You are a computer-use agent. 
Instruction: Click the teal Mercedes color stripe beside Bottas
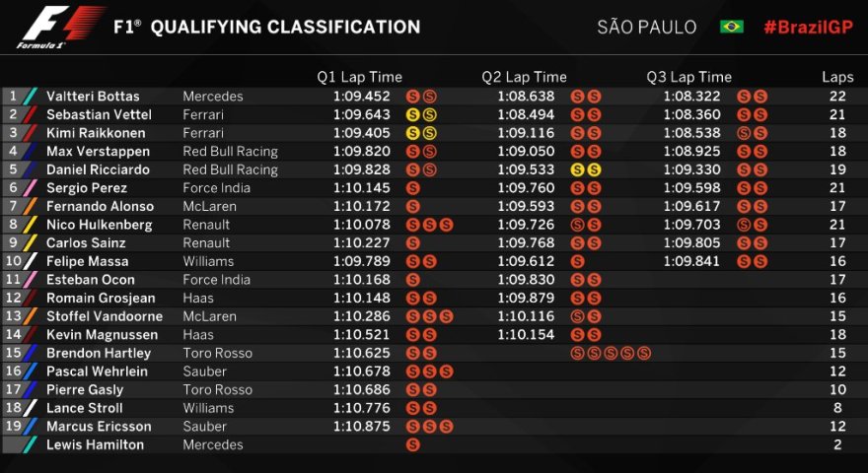[31, 97]
